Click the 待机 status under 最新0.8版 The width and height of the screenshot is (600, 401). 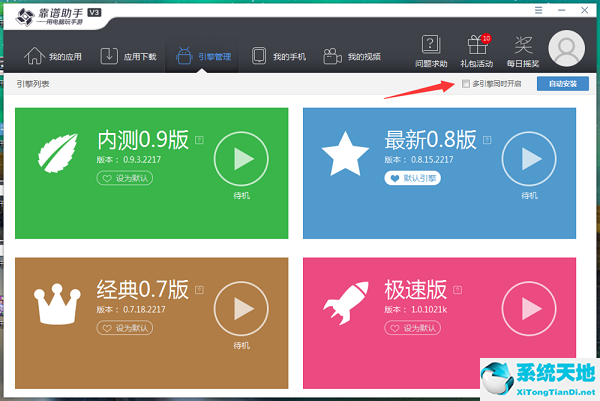tap(529, 196)
